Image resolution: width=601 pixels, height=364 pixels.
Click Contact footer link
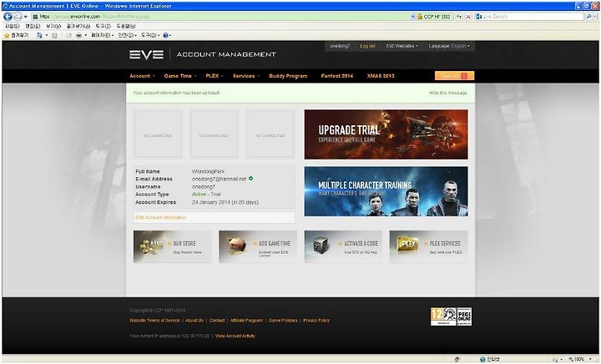(x=217, y=321)
